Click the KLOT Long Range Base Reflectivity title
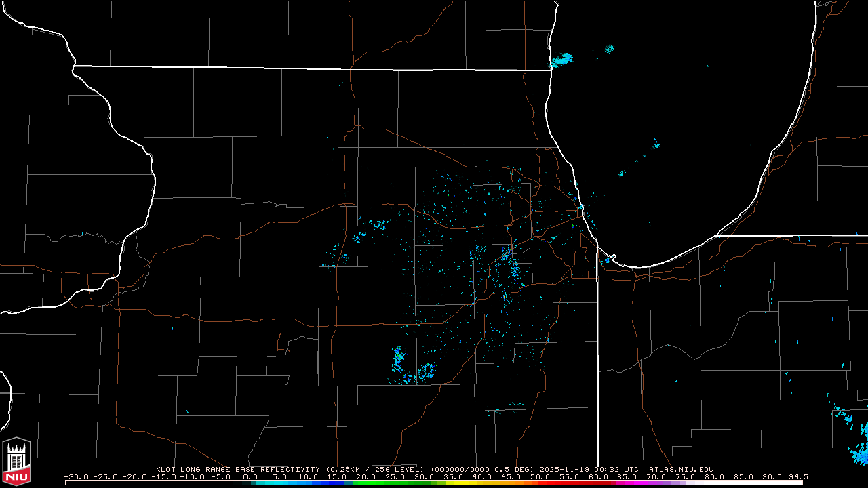This screenshot has height=488, width=868. [x=239, y=469]
